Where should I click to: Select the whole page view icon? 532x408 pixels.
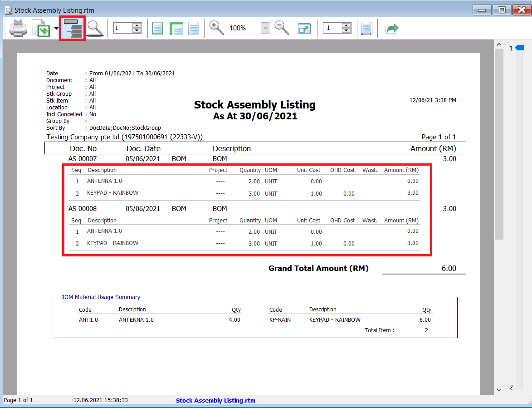point(157,29)
